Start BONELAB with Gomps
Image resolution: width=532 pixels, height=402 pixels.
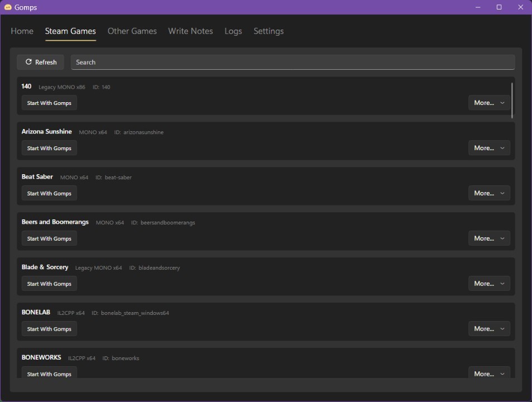[49, 329]
